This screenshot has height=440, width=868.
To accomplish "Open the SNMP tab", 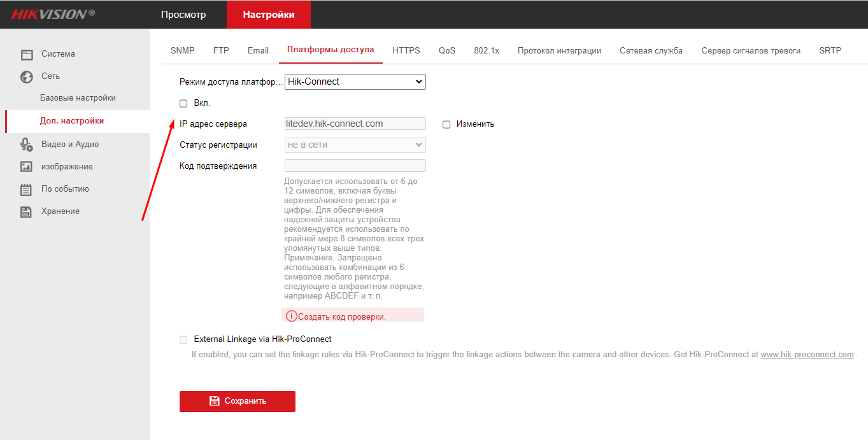I will pyautogui.click(x=183, y=50).
